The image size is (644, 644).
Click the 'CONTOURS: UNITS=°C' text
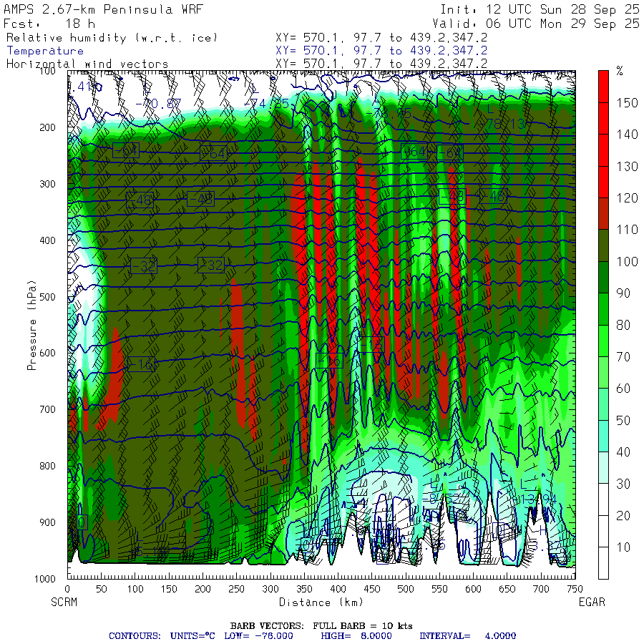(x=162, y=636)
